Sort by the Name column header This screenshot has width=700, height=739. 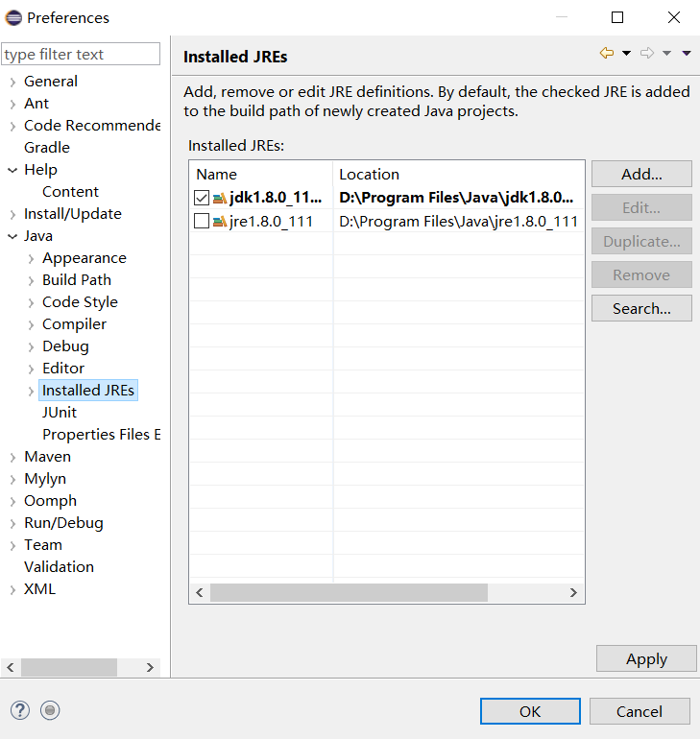coord(261,175)
